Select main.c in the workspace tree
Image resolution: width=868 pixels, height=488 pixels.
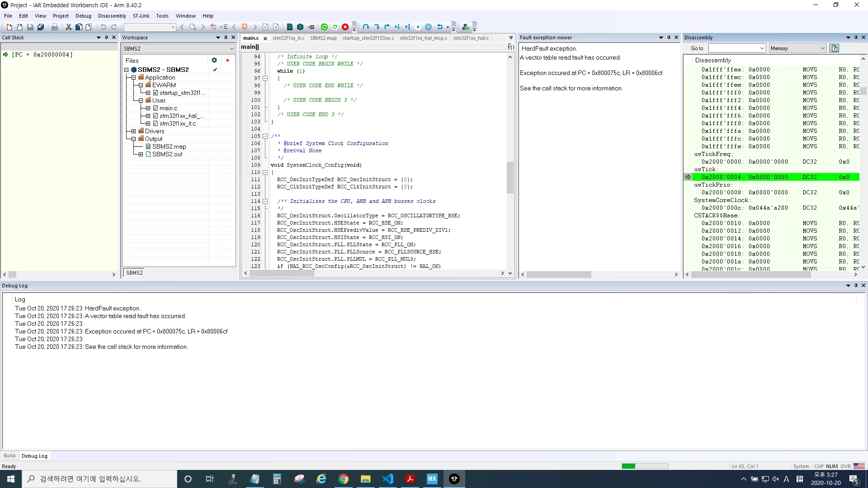pos(168,108)
